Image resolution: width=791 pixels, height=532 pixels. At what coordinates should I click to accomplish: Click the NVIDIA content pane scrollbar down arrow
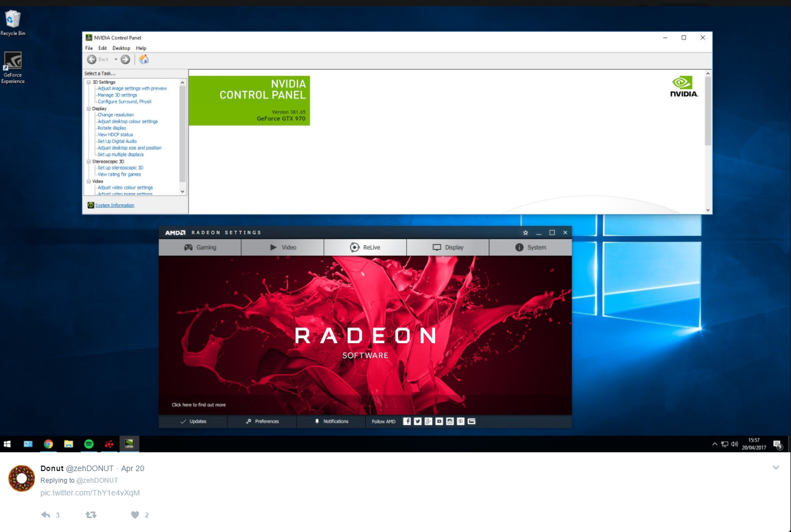click(708, 210)
